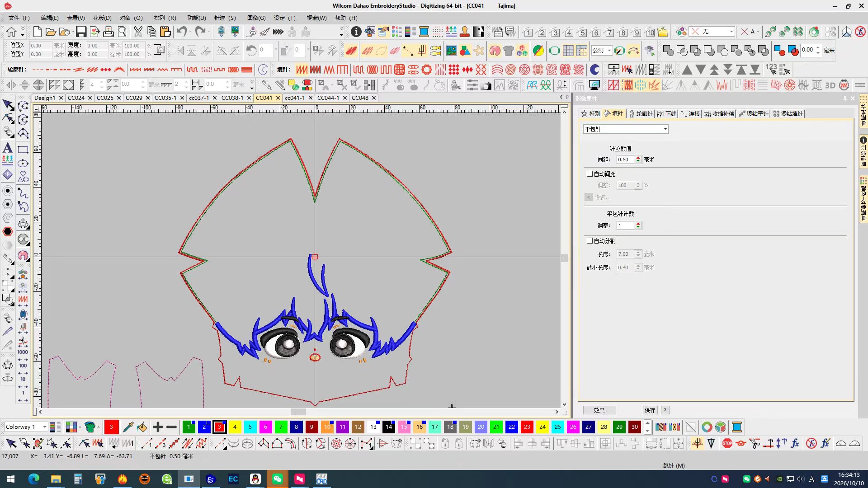Select the Lettering 'A' tool in left toolbox
The image size is (868, 488).
pyautogui.click(x=8, y=147)
